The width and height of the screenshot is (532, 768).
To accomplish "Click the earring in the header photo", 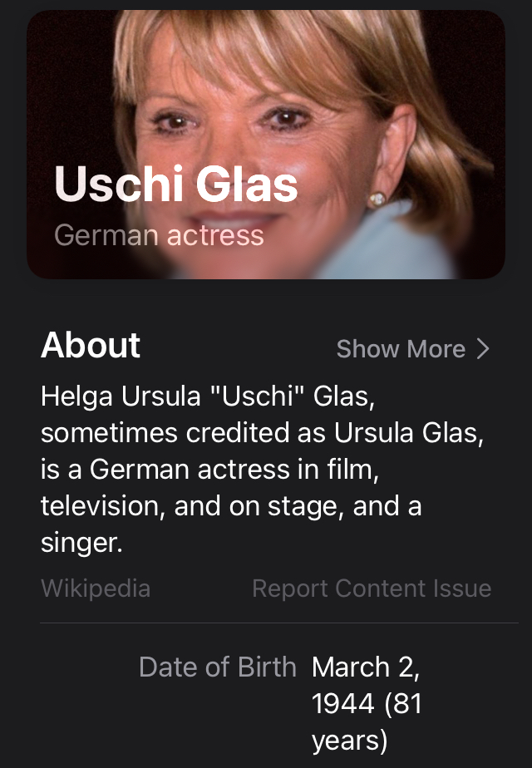I will click(377, 199).
